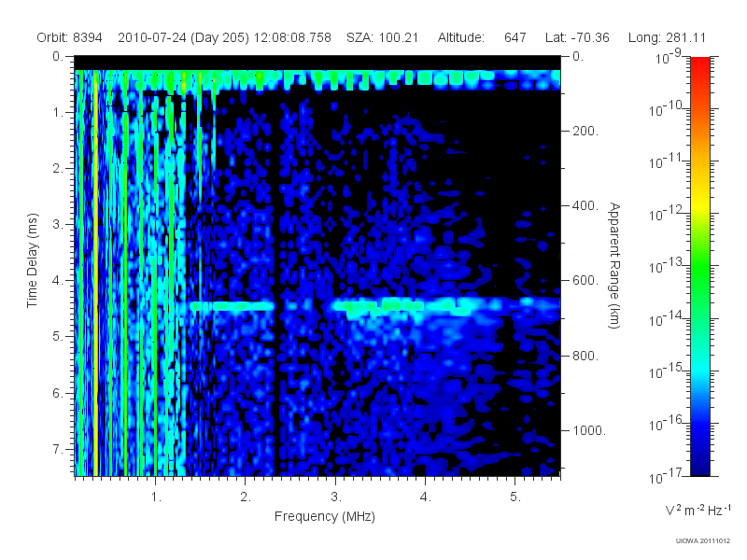Click the 1000. apparent range tick label
The image size is (747, 560).
click(589, 430)
